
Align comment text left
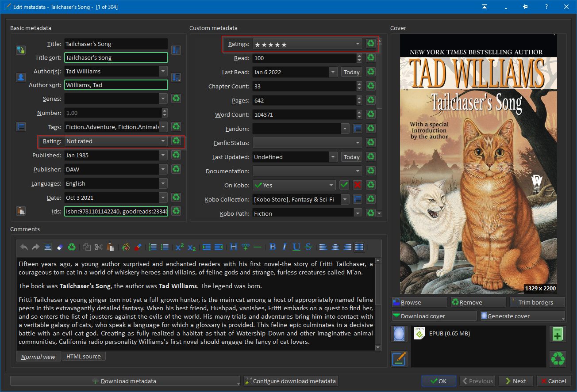click(323, 247)
